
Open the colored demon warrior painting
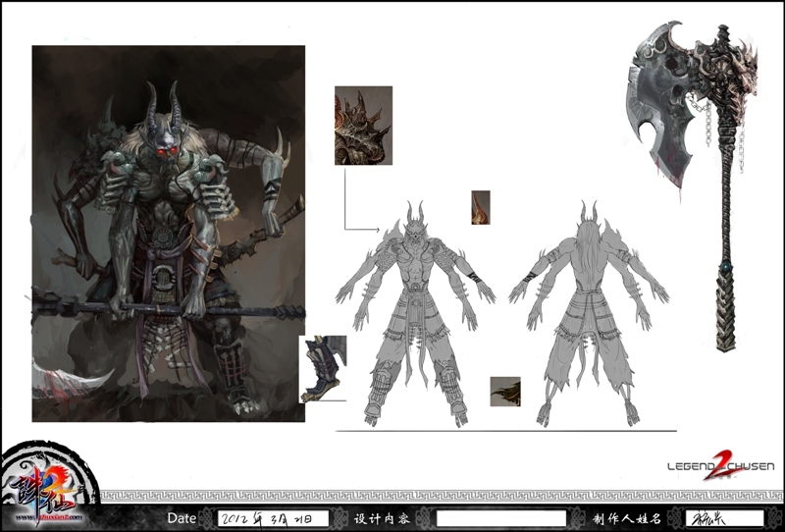point(168,234)
